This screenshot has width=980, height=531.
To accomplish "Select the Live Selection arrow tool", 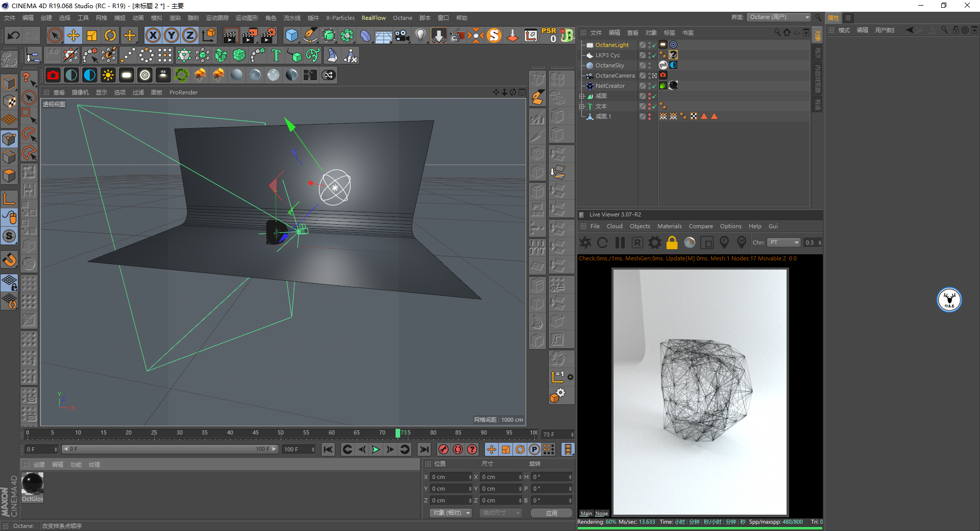I will 55,35.
